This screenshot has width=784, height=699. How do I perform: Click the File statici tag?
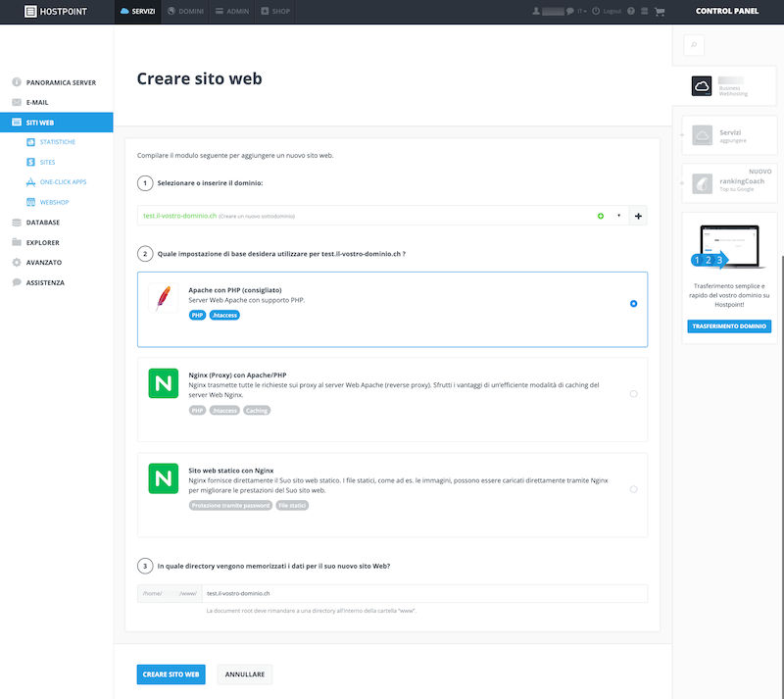[x=292, y=505]
